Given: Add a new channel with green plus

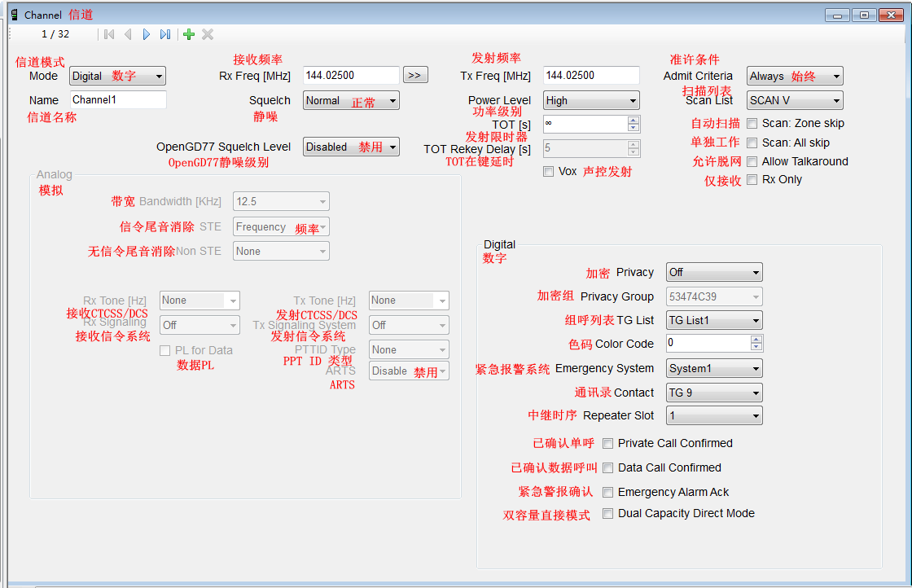Looking at the screenshot, I should [189, 34].
